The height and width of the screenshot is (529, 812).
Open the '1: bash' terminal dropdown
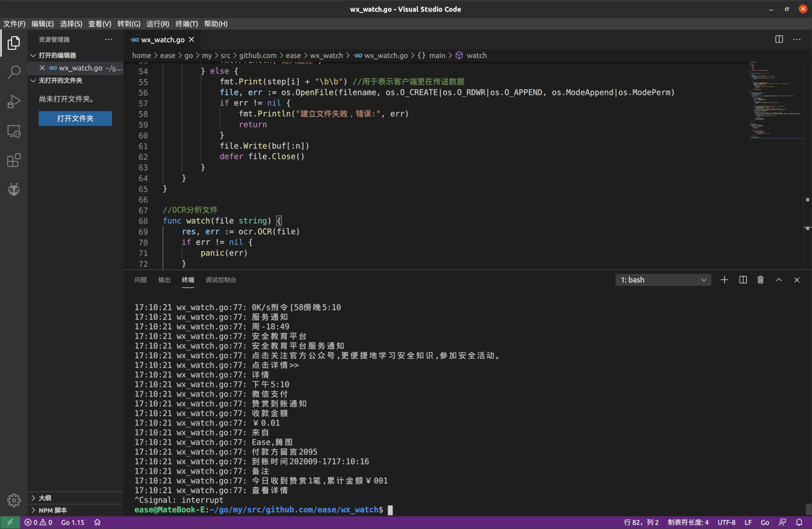coord(663,280)
